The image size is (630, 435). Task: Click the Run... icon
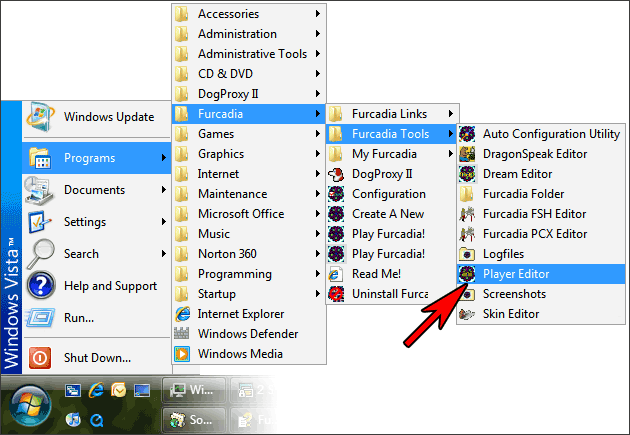pos(40,317)
